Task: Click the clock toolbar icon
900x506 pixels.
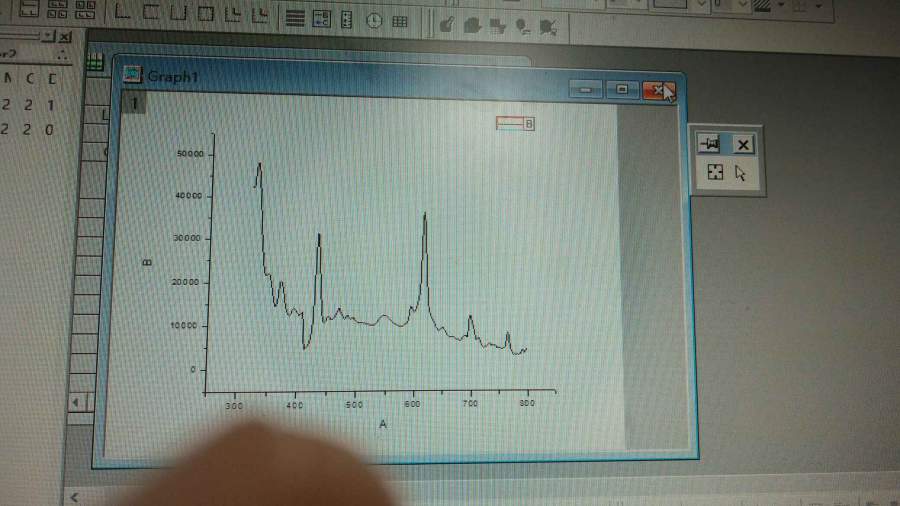Action: pyautogui.click(x=374, y=21)
